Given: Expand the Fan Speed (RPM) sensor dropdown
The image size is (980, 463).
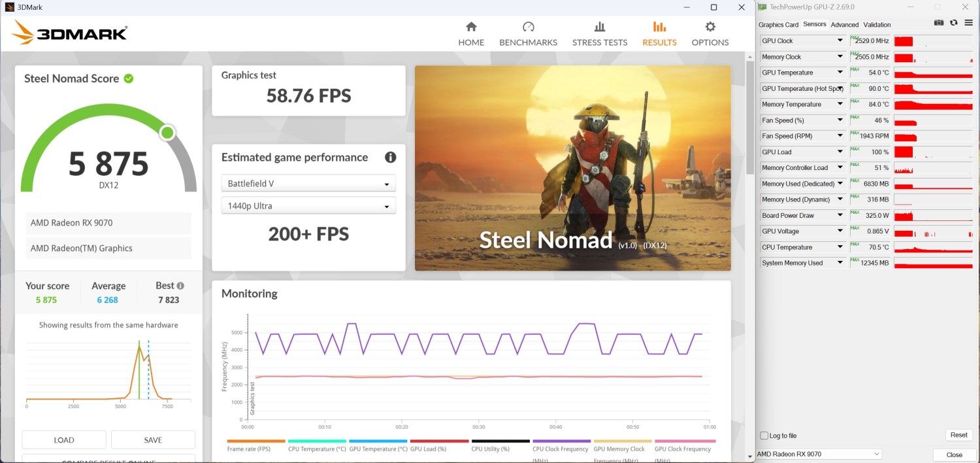Looking at the screenshot, I should pyautogui.click(x=840, y=136).
